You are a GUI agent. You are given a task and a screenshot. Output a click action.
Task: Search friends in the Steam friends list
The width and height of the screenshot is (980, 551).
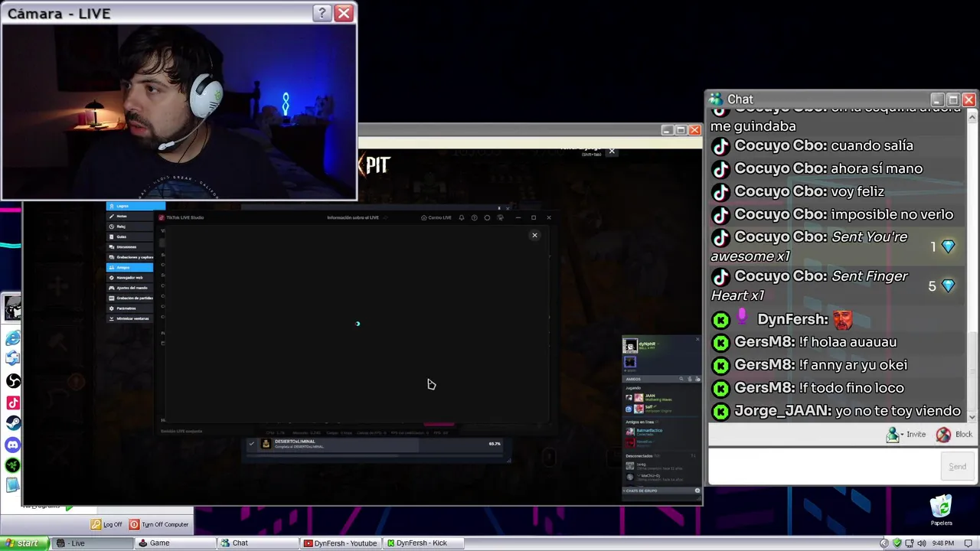[681, 379]
